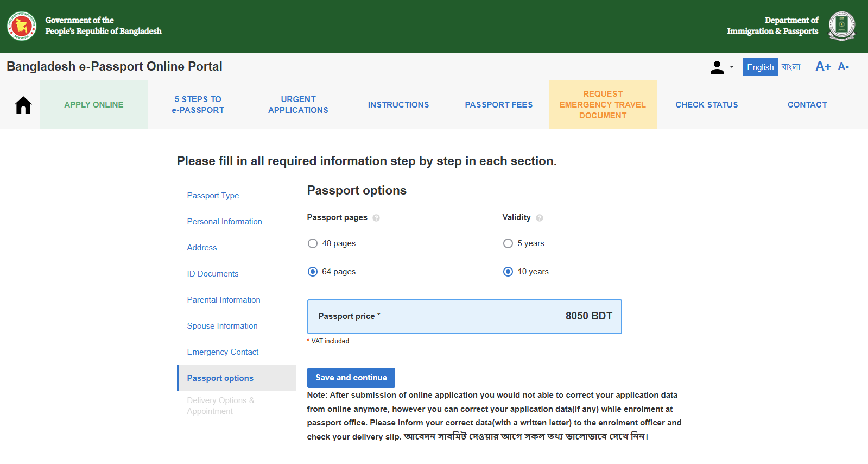This screenshot has width=868, height=464.
Task: Select the 48 pages radio option
Action: [313, 243]
